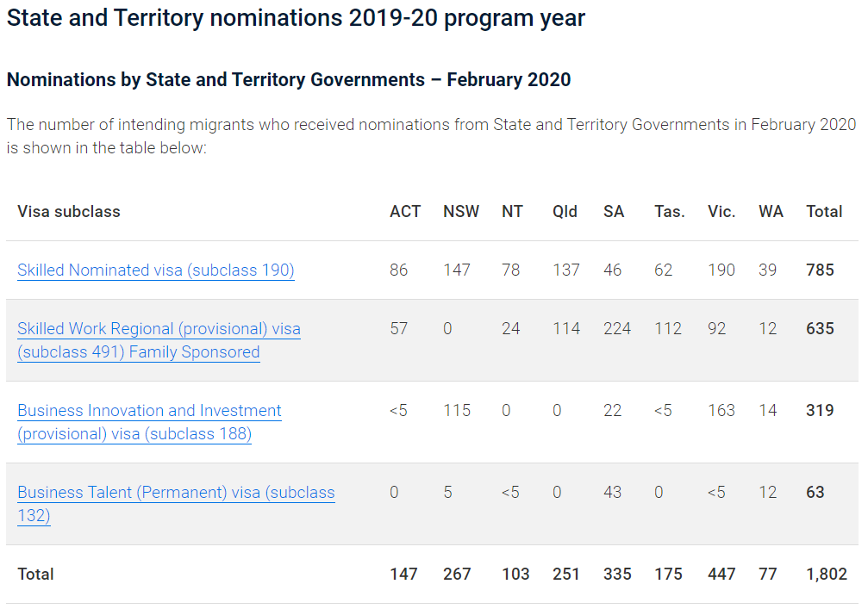Click the 635 total for subclass 491
Image resolution: width=868 pixels, height=609 pixels.
click(820, 328)
